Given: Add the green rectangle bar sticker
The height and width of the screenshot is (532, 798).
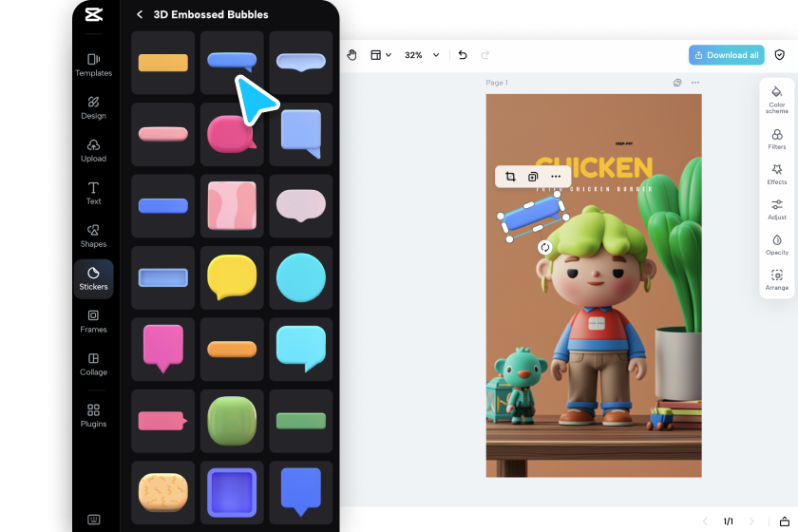Looking at the screenshot, I should tap(301, 422).
